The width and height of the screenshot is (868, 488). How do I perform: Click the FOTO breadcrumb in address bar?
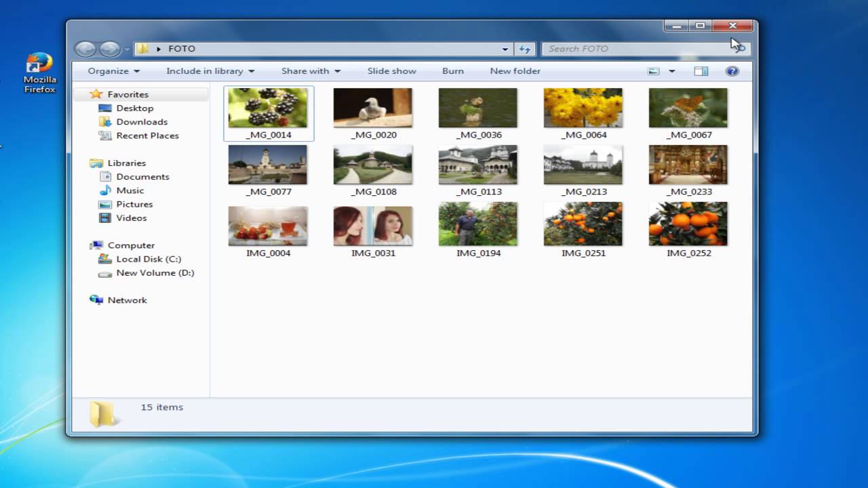182,49
